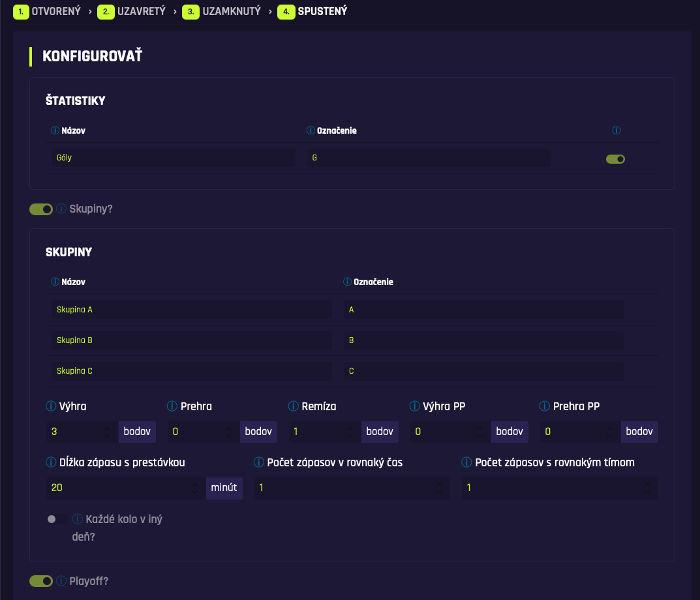Disable the Playoff? toggle
Screen dimensions: 700x600
[x=41, y=581]
